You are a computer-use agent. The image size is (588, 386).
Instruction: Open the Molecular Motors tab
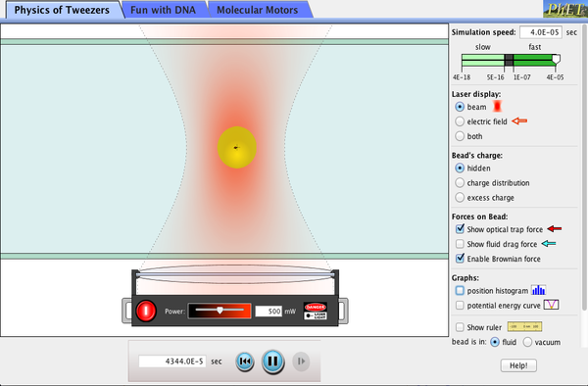click(257, 10)
